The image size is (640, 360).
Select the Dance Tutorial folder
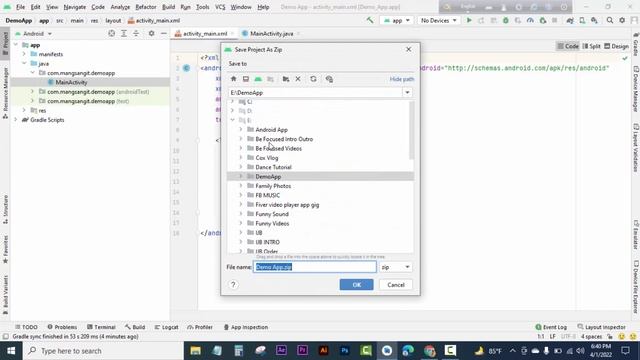(x=273, y=167)
